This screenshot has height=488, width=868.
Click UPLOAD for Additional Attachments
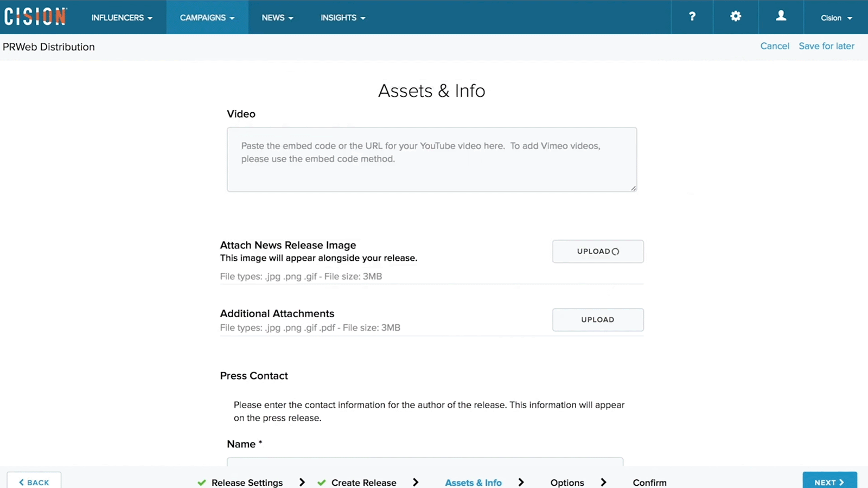point(597,319)
